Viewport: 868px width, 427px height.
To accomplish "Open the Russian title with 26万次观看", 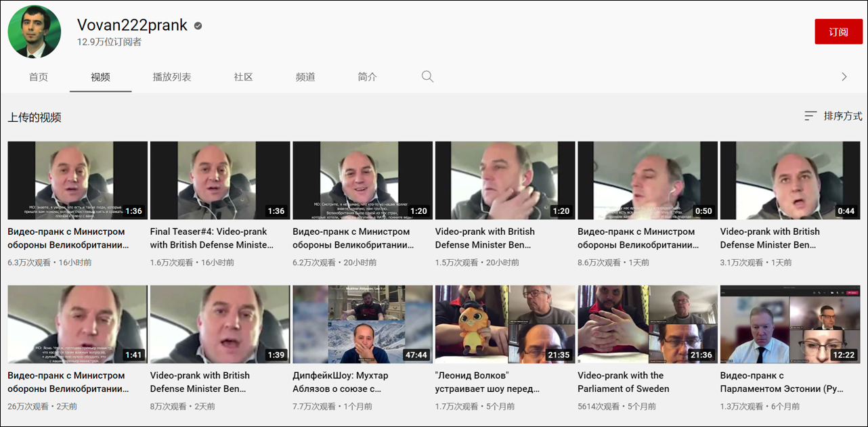I will point(68,382).
